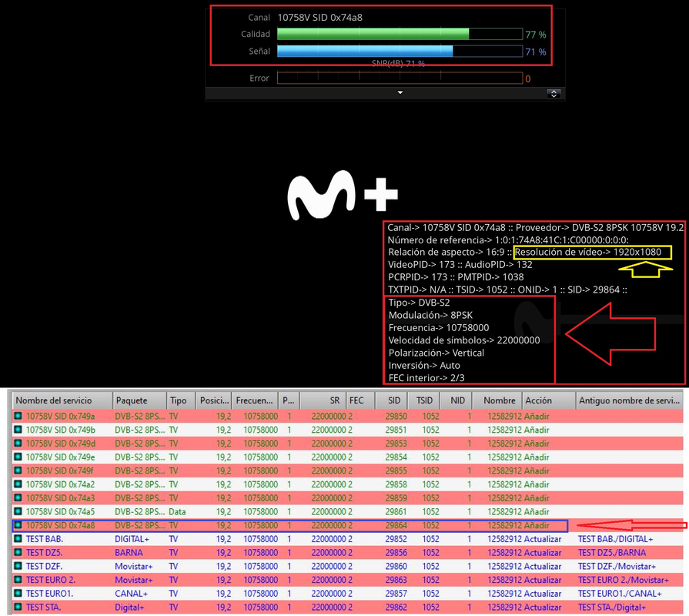The image size is (689, 616).
Task: Sort by Acción column header
Action: click(x=549, y=400)
